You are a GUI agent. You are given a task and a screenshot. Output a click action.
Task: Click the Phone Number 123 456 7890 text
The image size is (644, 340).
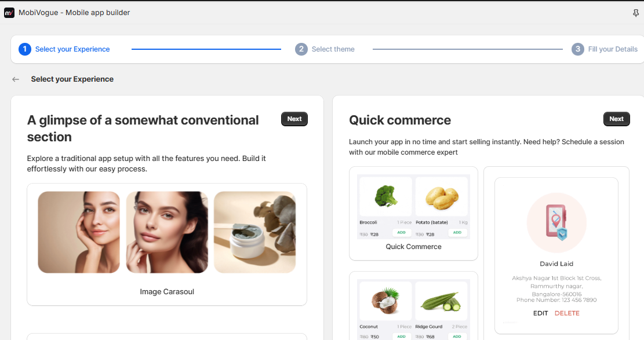coord(556,300)
